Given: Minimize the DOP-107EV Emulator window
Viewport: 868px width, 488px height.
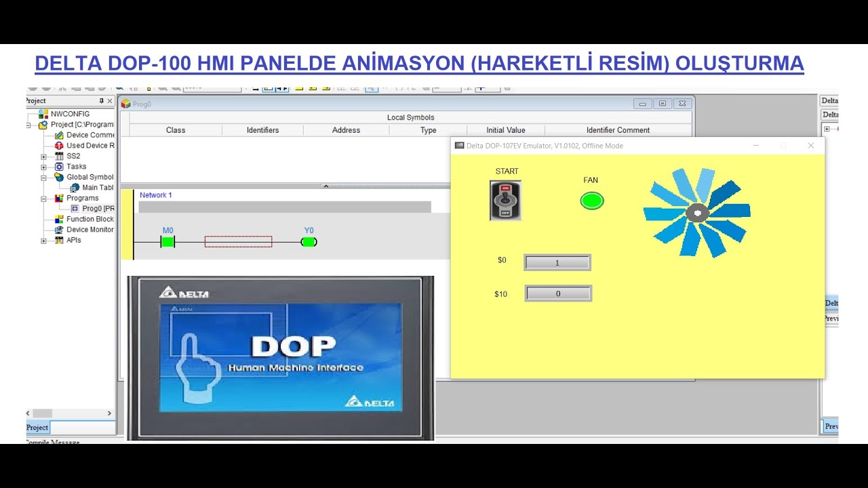Looking at the screenshot, I should [x=756, y=146].
